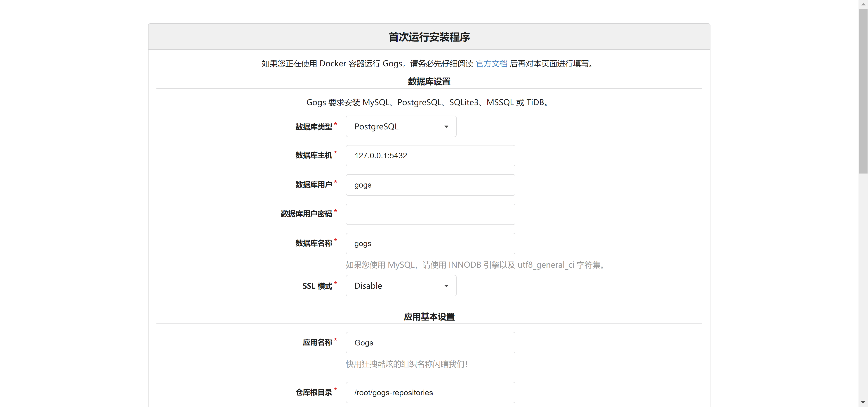Click the 首次运行安装程序 header title
This screenshot has height=407, width=868.
429,37
